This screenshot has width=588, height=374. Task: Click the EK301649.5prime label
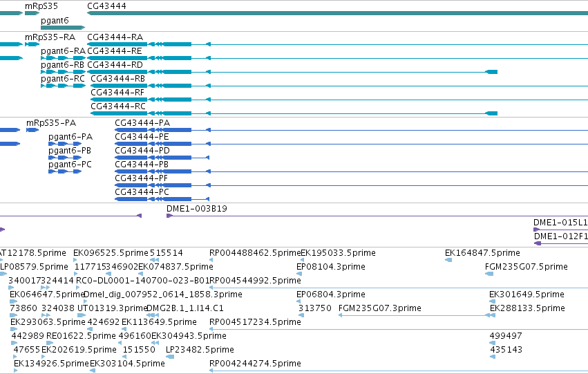coord(527,294)
